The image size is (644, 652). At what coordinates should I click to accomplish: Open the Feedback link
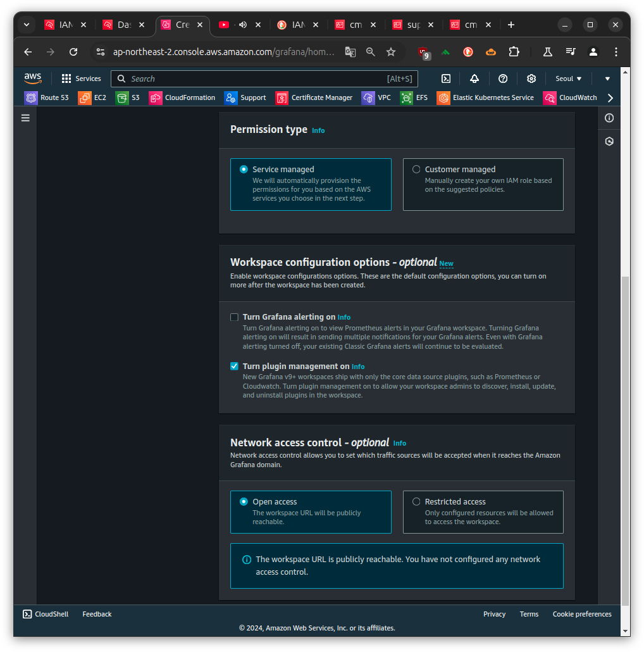click(97, 614)
